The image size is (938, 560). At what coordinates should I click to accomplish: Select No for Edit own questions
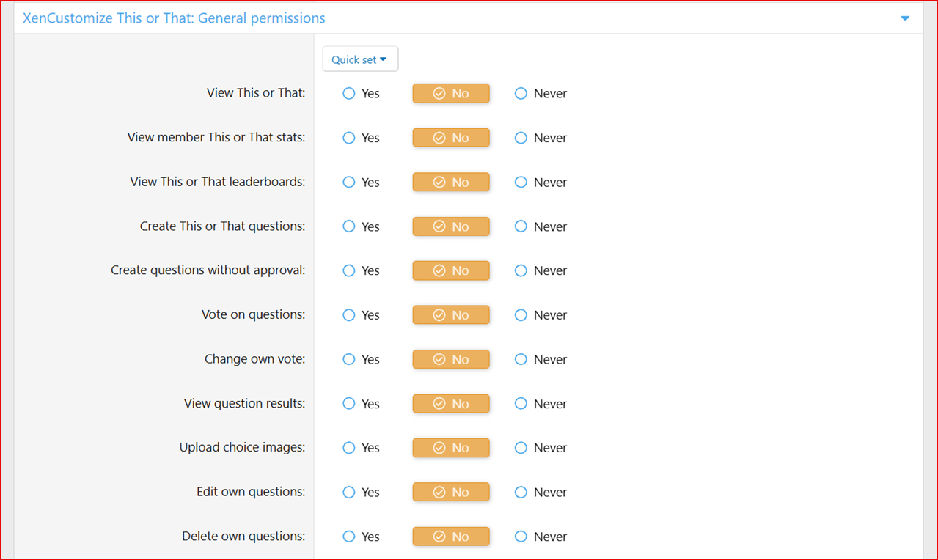pos(451,492)
